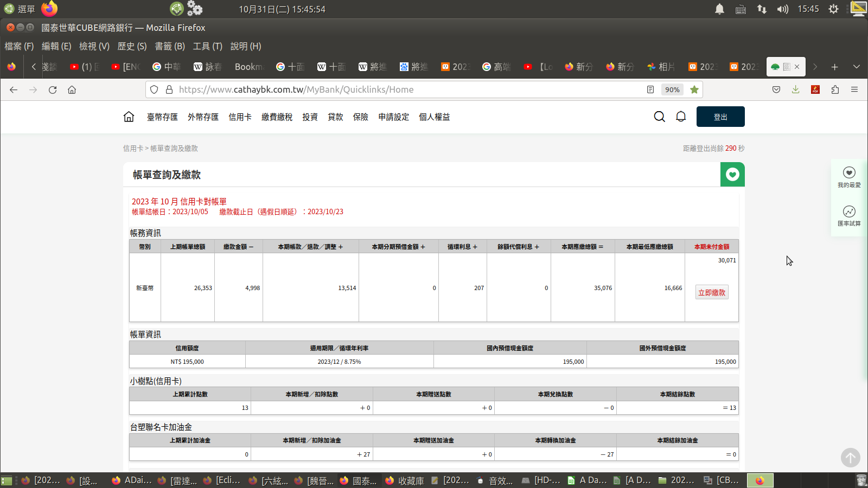Open the 書籤 (B) menu
Viewport: 868px width, 488px height.
click(x=170, y=46)
